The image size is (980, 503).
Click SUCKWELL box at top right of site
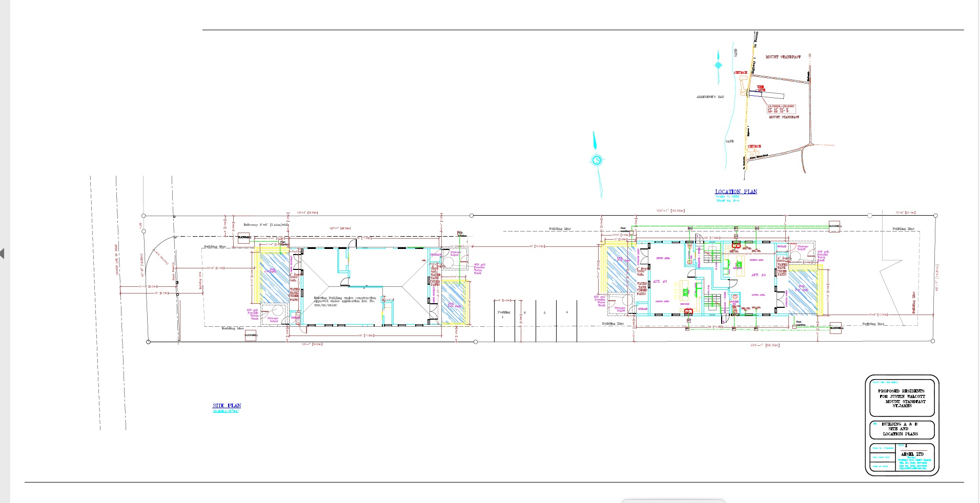click(x=834, y=225)
